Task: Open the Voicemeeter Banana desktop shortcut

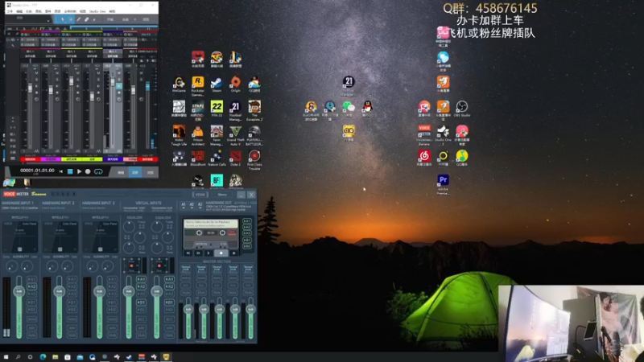Action: point(424,136)
